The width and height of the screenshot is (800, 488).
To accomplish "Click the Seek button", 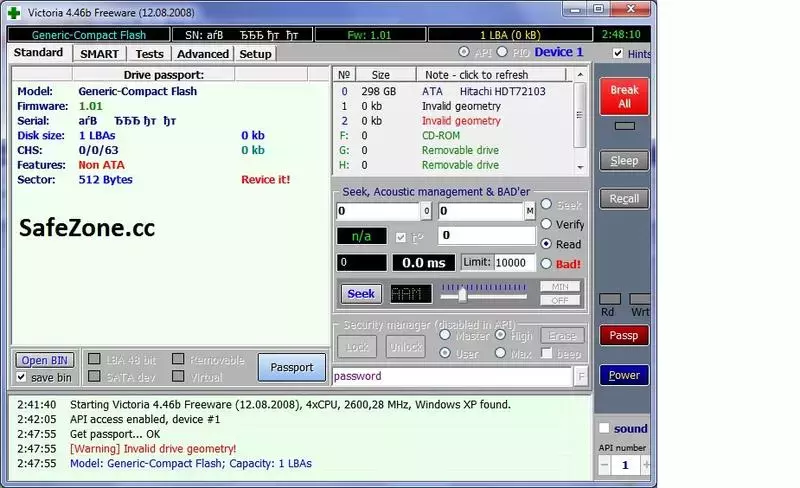I will point(361,294).
